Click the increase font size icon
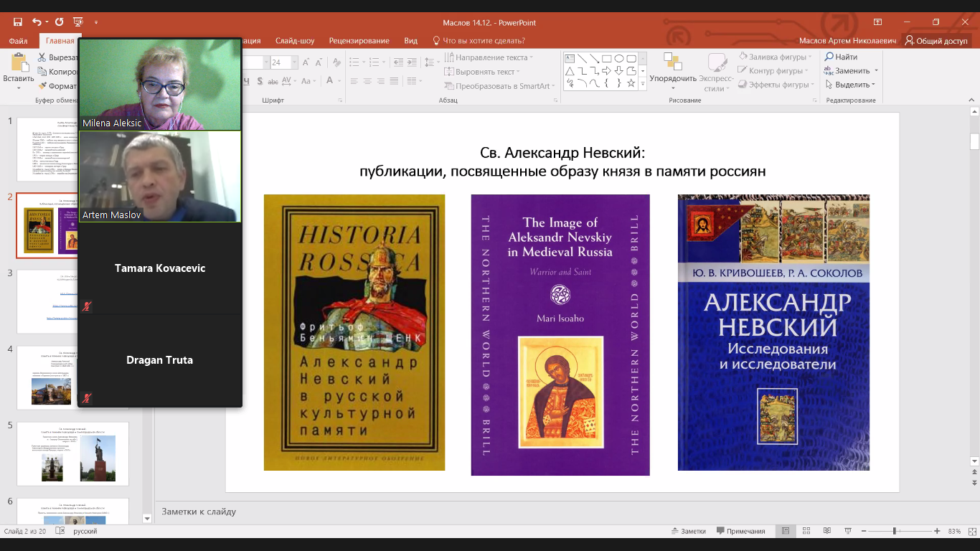 306,62
